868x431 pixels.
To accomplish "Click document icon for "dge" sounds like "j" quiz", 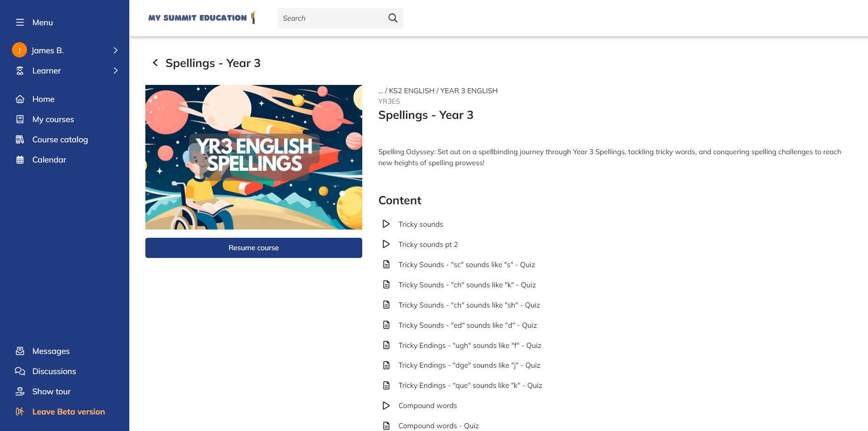I will pos(387,365).
